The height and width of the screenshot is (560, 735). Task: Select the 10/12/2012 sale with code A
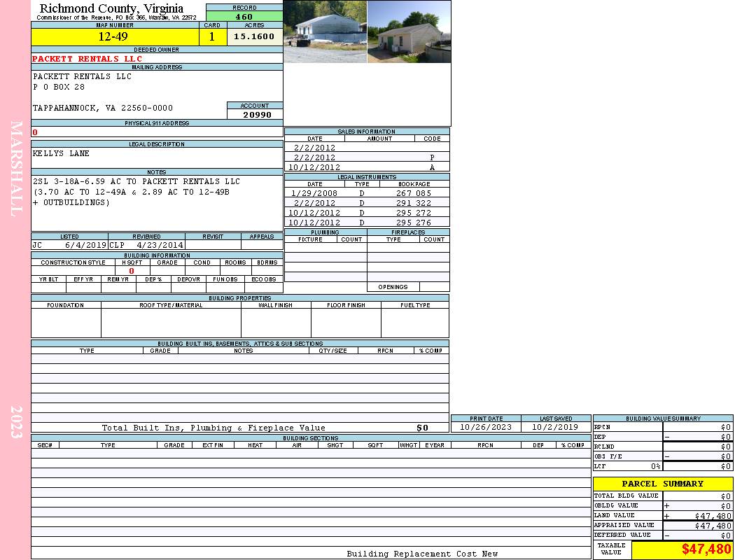(367, 167)
